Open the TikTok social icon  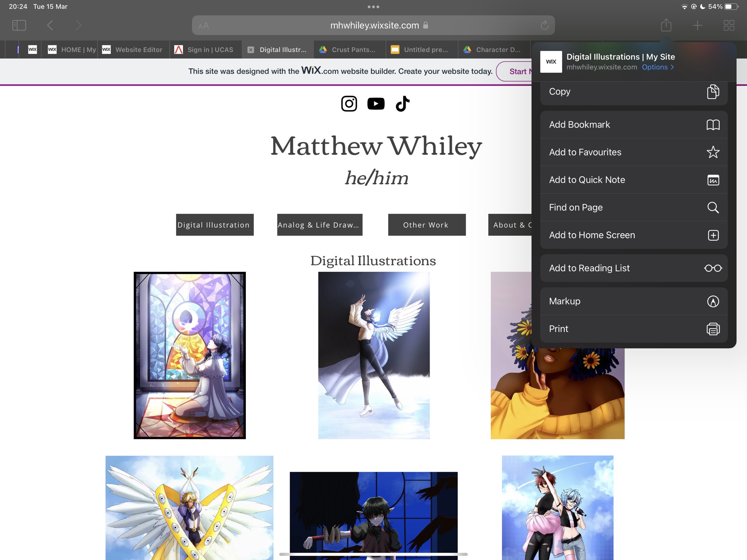pyautogui.click(x=402, y=104)
